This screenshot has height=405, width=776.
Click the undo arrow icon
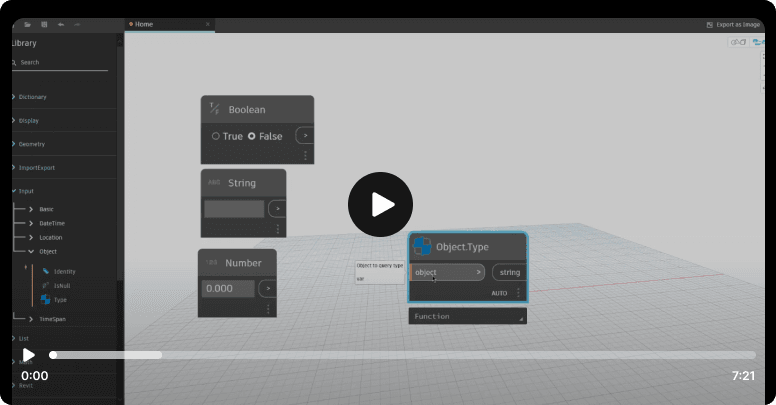click(x=61, y=24)
